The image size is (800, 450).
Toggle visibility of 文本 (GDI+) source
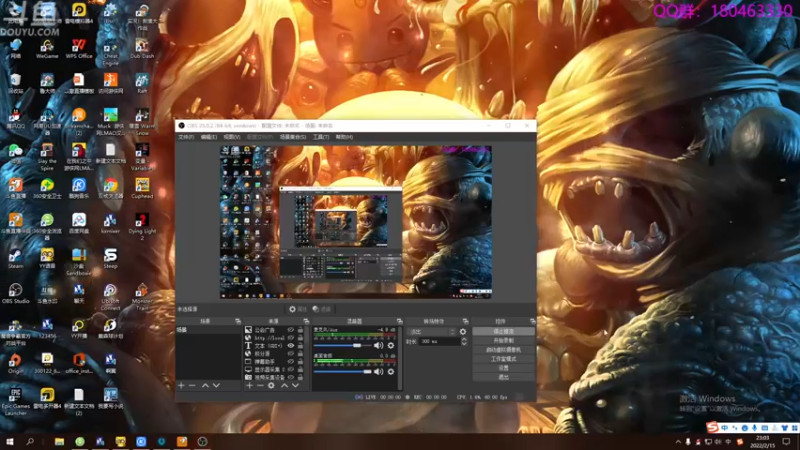[291, 345]
